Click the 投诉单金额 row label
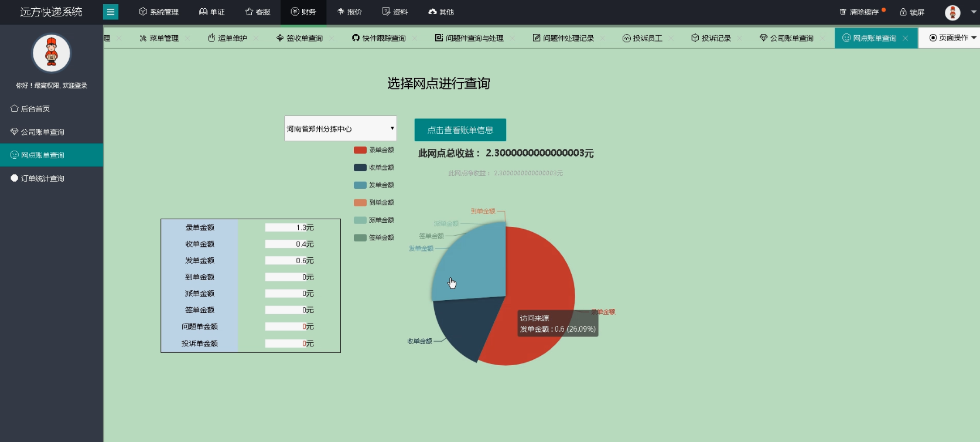Screen dimensions: 980x442 tap(200, 344)
